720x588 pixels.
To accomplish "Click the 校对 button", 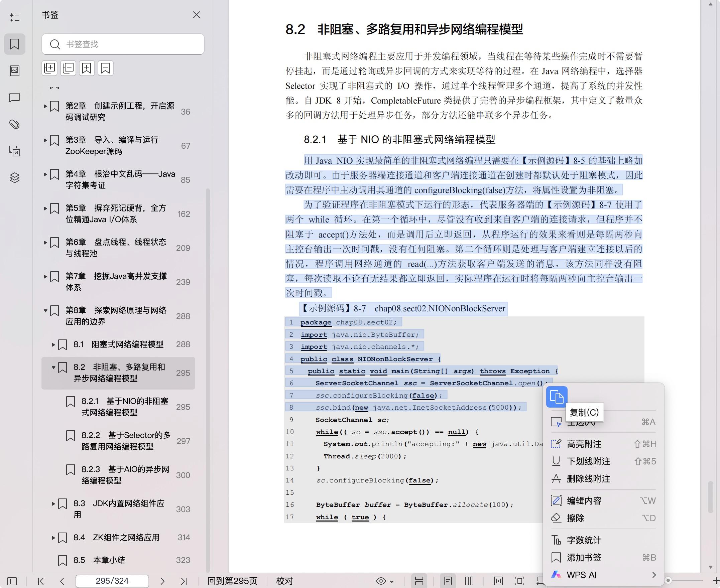I will click(284, 581).
